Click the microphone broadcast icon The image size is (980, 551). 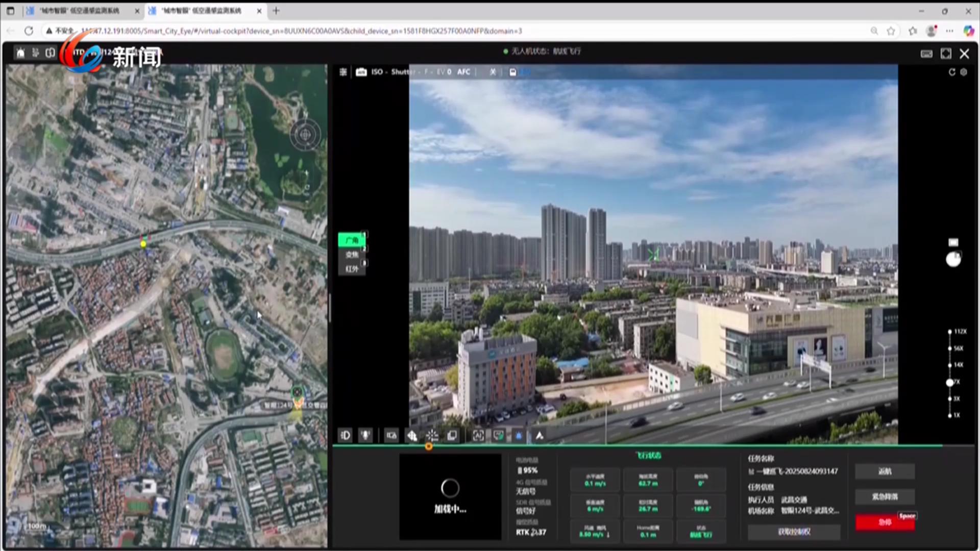[x=365, y=435]
